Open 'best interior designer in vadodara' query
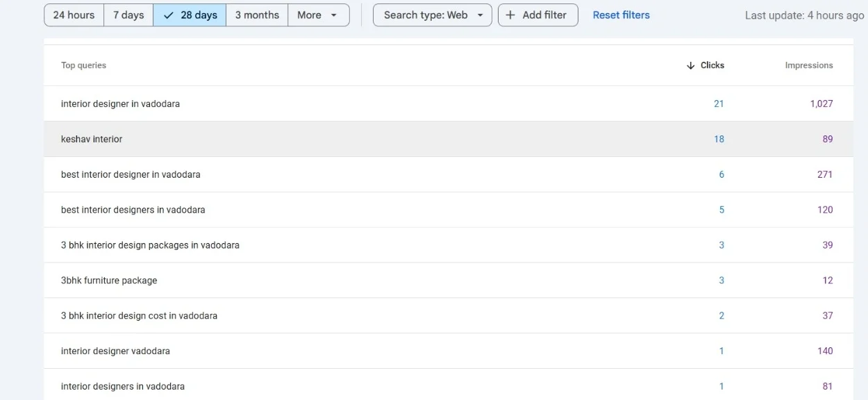The width and height of the screenshot is (868, 400). tap(131, 175)
